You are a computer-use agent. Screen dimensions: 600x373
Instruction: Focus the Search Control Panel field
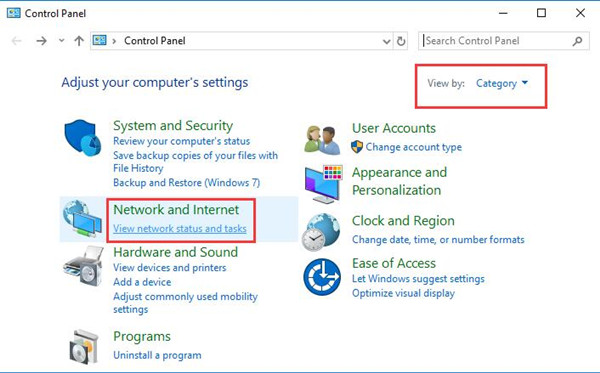[504, 41]
